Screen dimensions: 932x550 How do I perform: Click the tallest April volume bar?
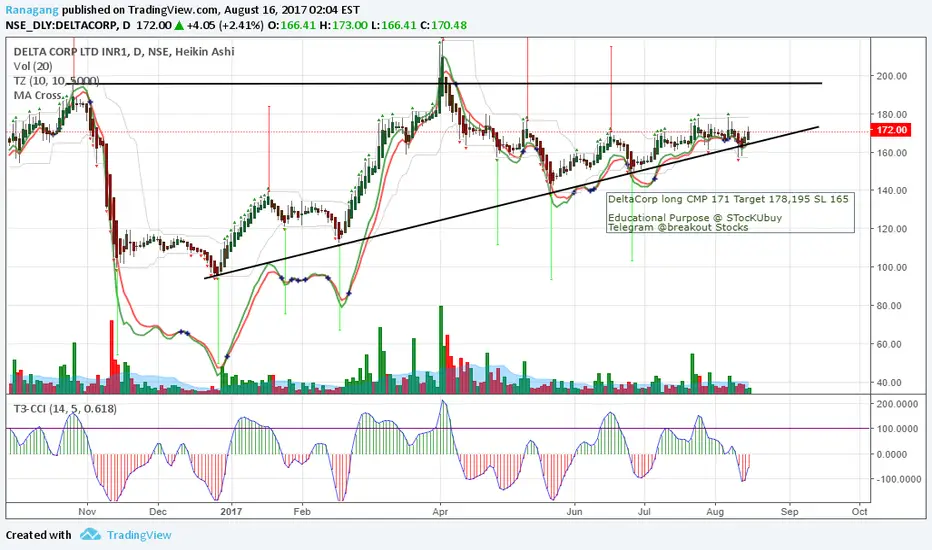(x=441, y=349)
